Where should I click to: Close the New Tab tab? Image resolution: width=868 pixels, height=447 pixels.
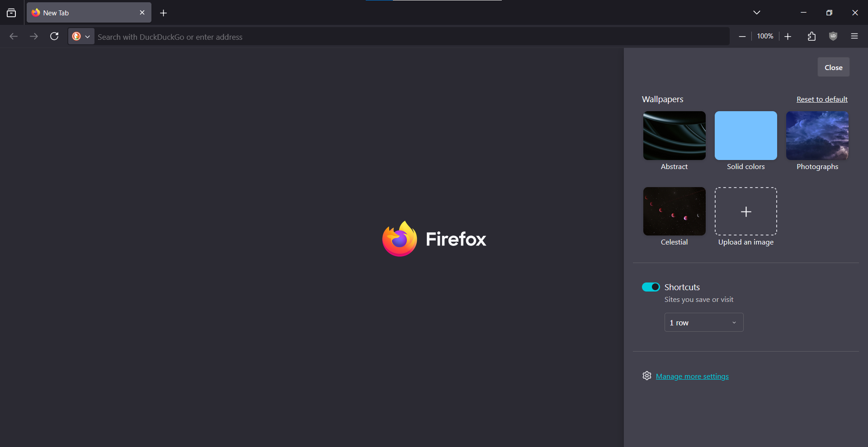tap(142, 13)
